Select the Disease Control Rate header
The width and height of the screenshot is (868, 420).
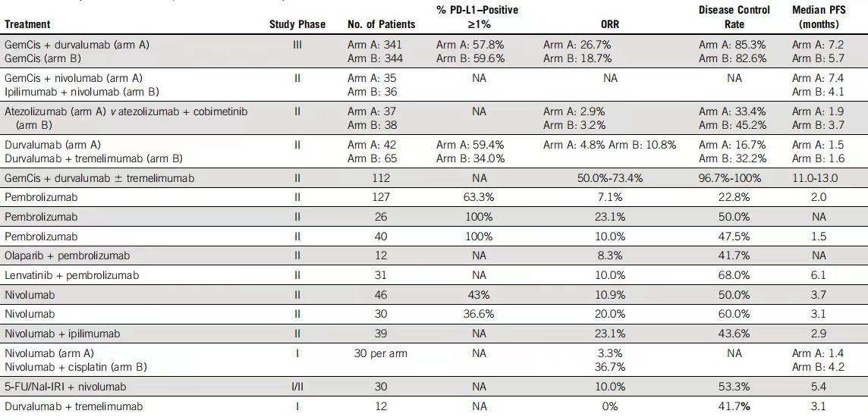(x=734, y=17)
